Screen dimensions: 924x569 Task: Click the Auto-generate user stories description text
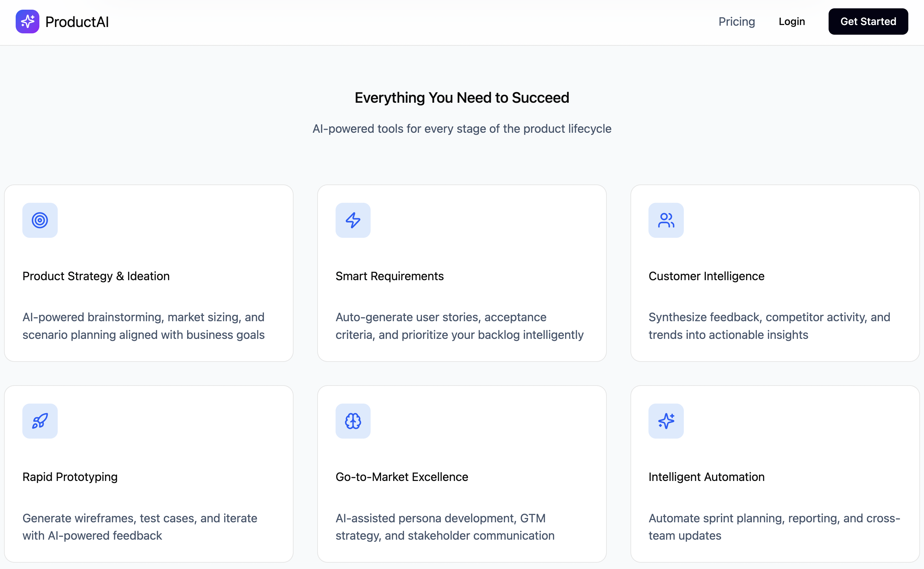click(x=459, y=326)
